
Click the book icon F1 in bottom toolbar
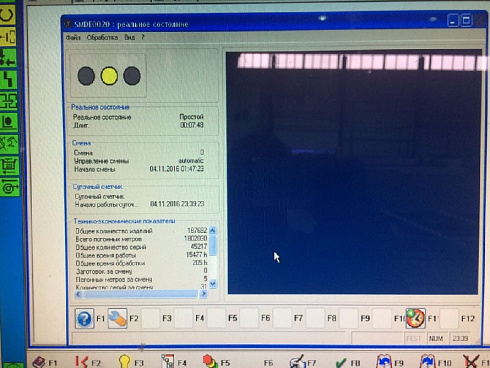click(x=39, y=362)
